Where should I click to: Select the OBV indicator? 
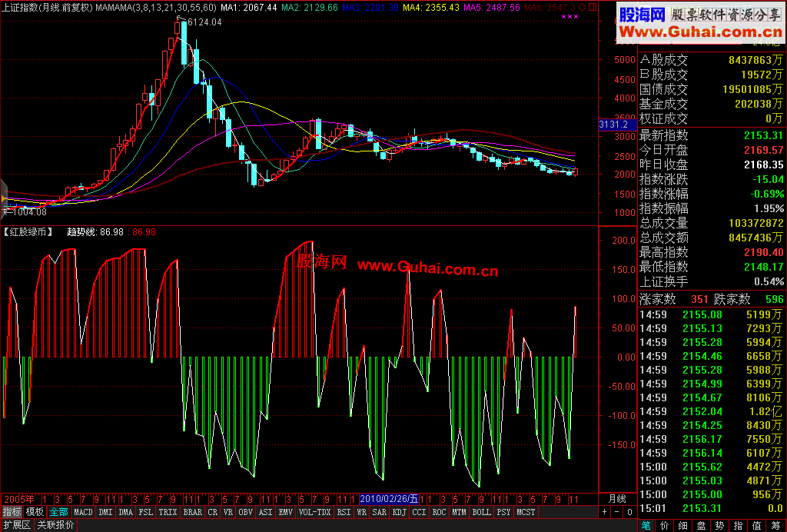[246, 512]
